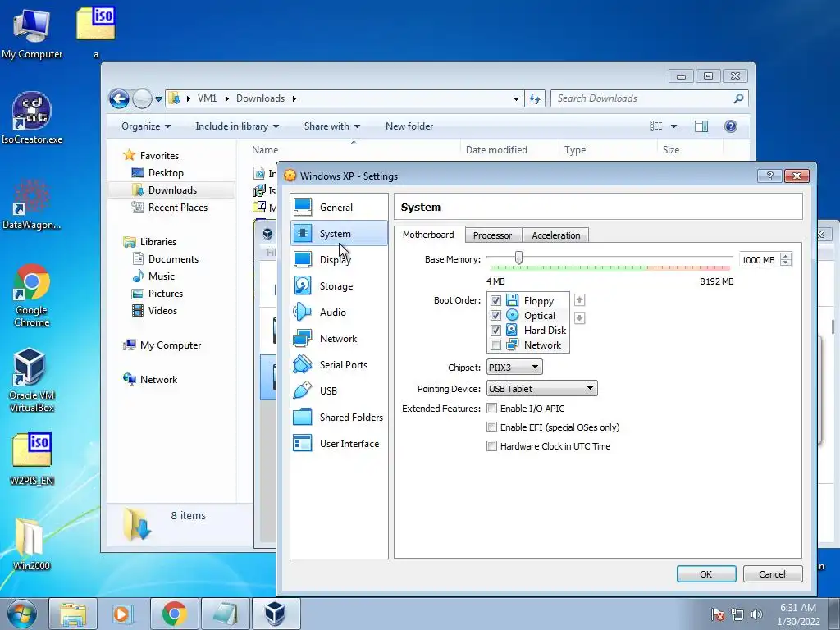Click New folder in Explorer toolbar
Image resolution: width=840 pixels, height=630 pixels.
[409, 126]
